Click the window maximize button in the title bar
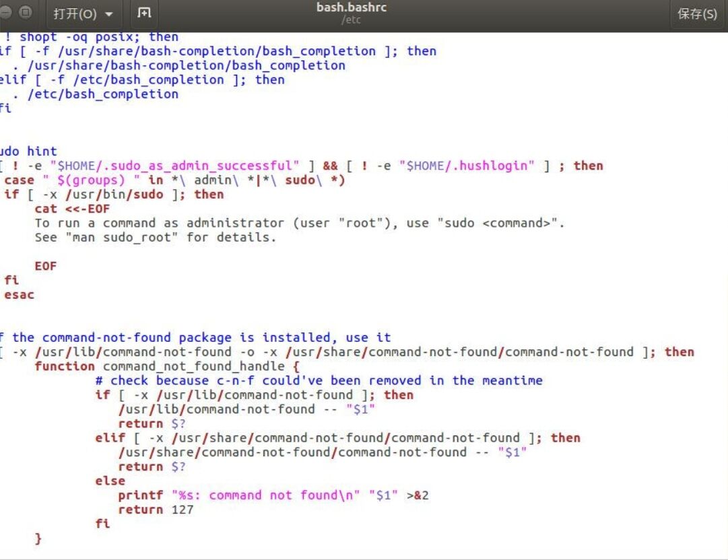This screenshot has height=560, width=728. [26, 11]
